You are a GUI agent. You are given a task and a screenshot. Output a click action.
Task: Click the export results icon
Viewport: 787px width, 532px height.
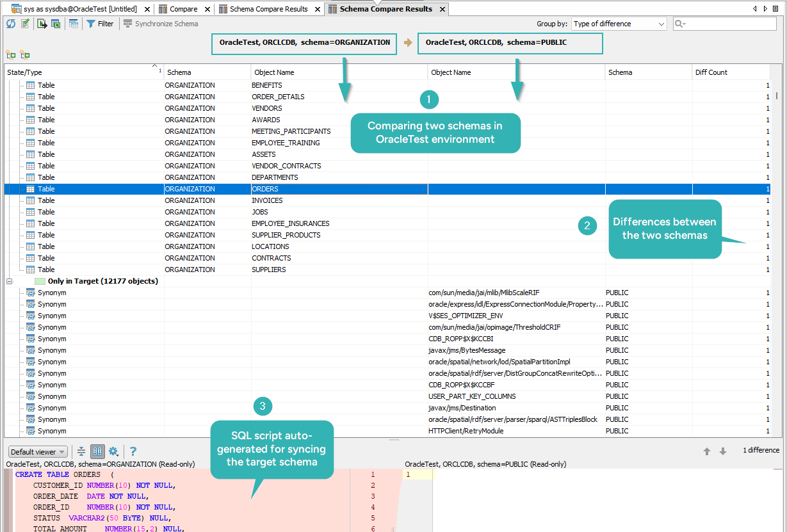(42, 24)
